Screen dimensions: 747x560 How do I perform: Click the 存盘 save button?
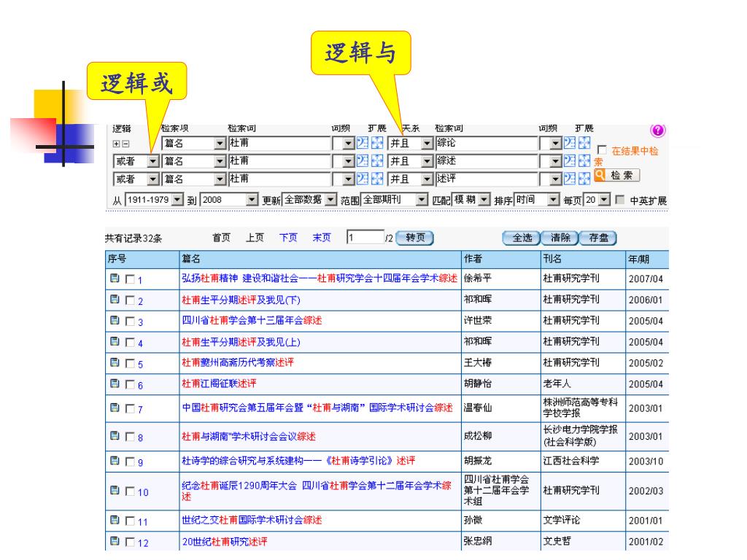(x=598, y=238)
